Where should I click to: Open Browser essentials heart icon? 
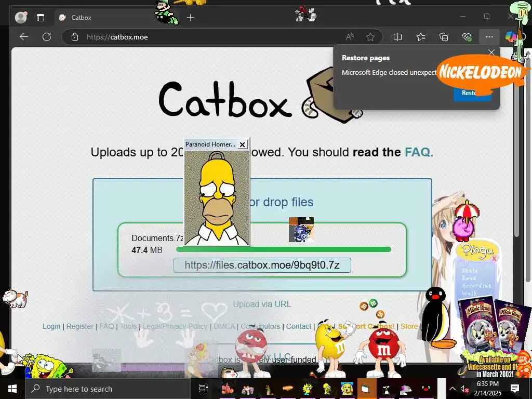tap(467, 37)
